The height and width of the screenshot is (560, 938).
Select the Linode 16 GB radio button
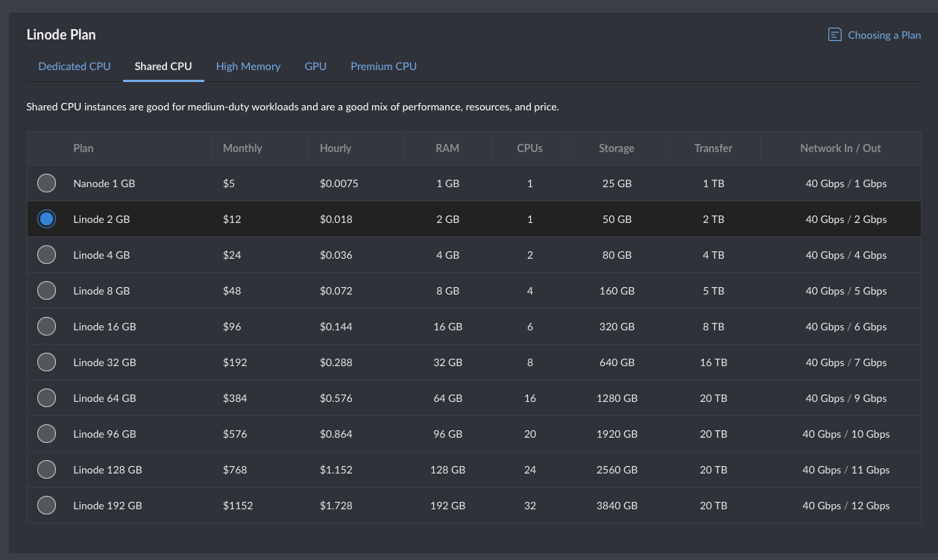click(46, 326)
